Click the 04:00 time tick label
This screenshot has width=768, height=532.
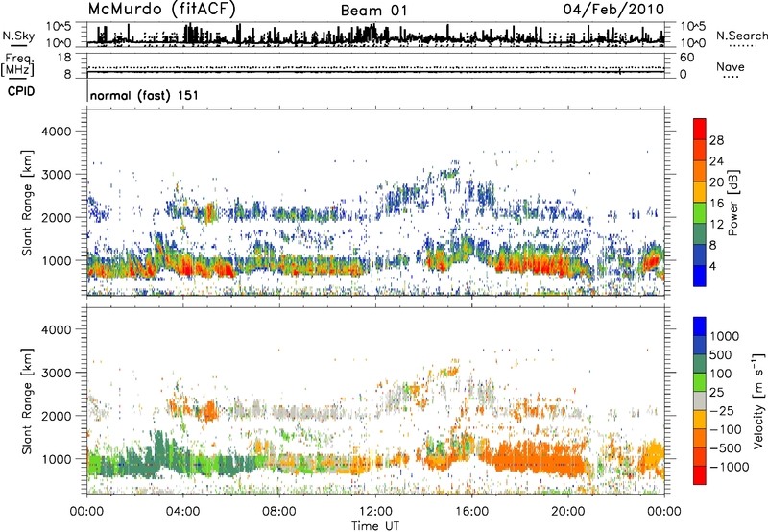[182, 512]
